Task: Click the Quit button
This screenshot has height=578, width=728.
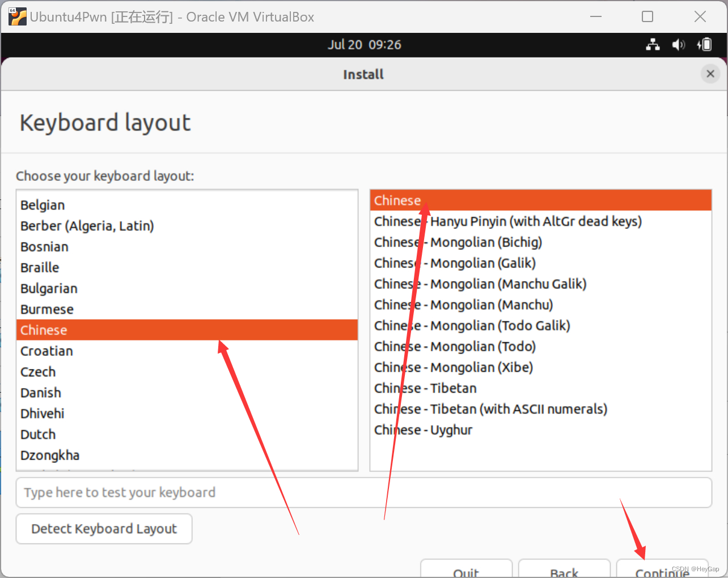Action: (x=466, y=572)
